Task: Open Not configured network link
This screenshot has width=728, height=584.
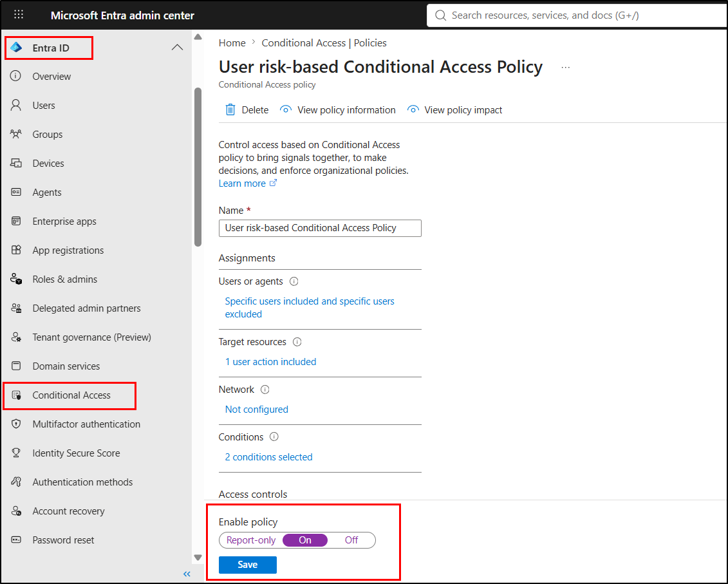Action: pos(257,410)
